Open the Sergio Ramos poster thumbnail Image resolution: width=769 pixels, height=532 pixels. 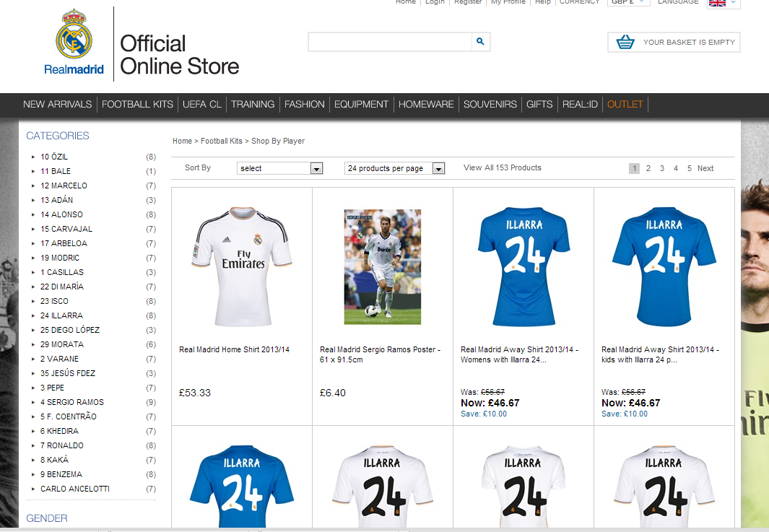(383, 267)
